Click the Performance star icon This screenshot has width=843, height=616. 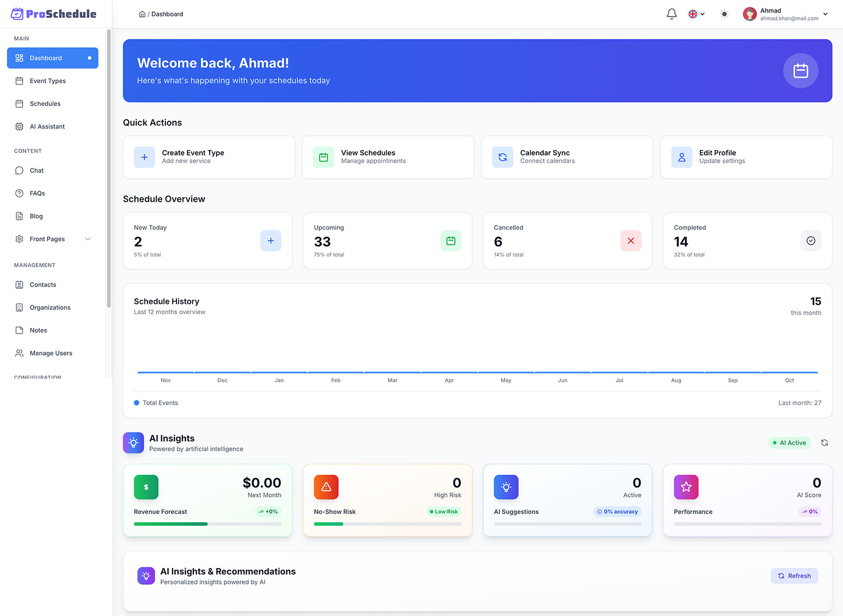[x=686, y=487]
